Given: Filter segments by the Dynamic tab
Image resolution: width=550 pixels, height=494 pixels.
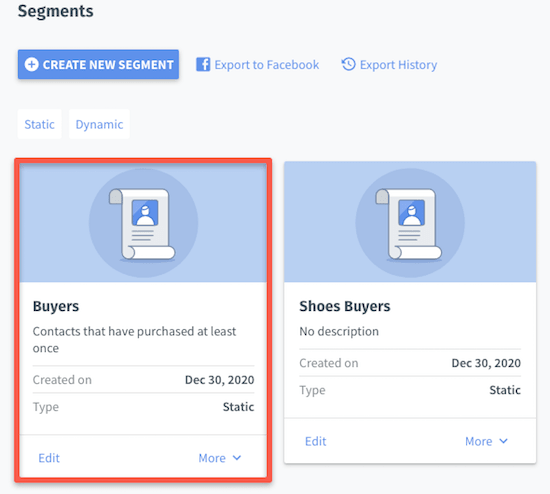Looking at the screenshot, I should click(x=99, y=124).
